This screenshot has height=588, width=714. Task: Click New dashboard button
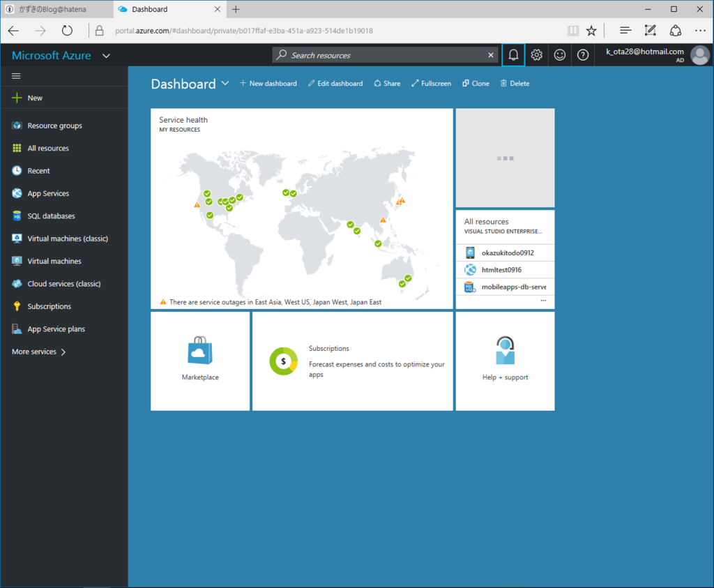[x=268, y=83]
